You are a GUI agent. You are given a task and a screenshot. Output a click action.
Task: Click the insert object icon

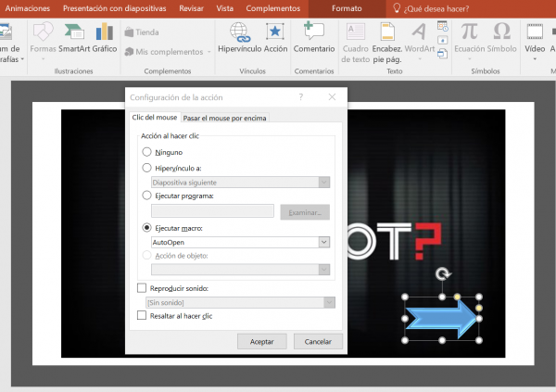442,54
